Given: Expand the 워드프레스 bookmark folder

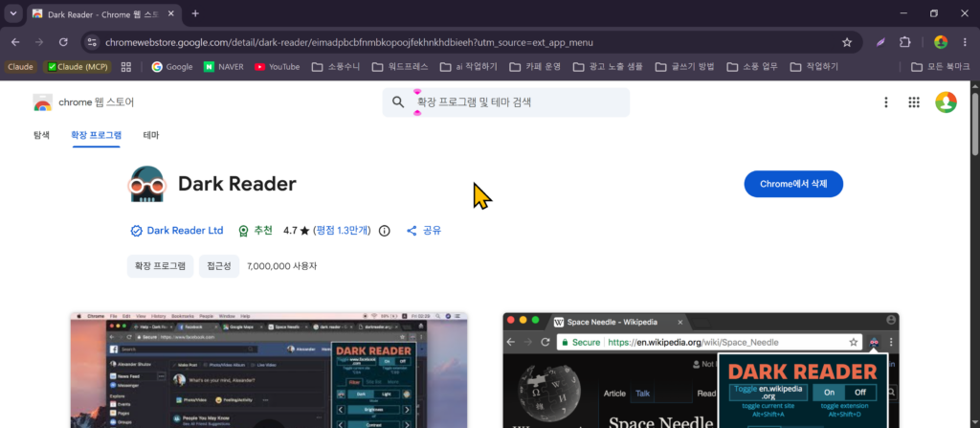Looking at the screenshot, I should [x=400, y=67].
